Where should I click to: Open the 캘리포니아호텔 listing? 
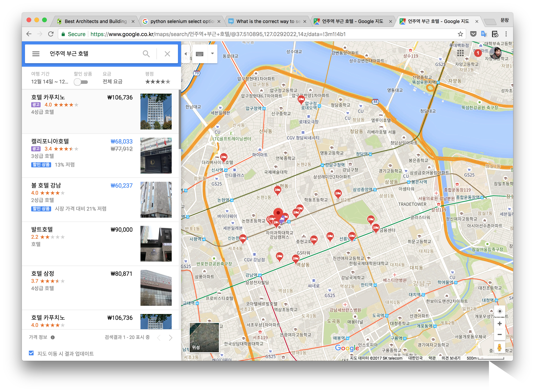pos(100,156)
